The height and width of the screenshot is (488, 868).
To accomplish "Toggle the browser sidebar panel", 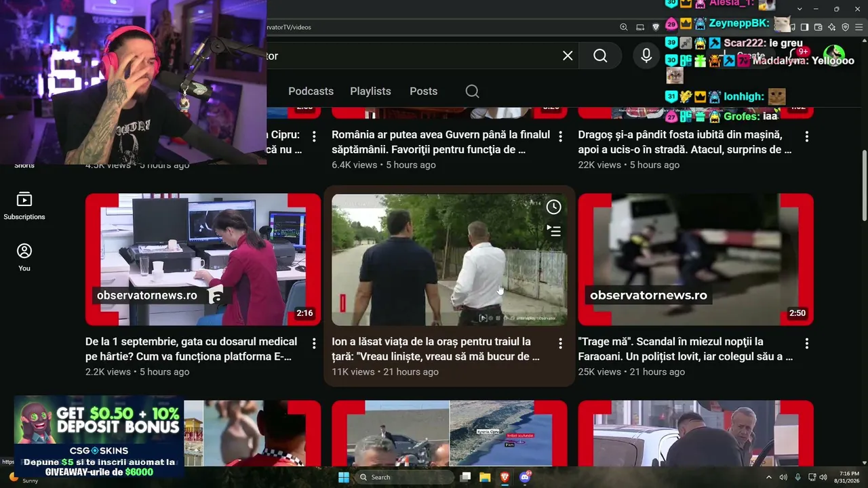I will 804,27.
